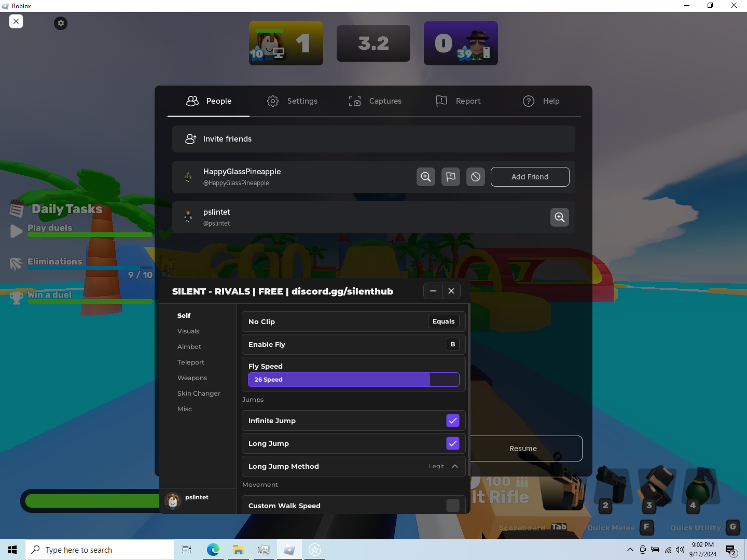Click the HappyGlassPineapple player name

click(242, 172)
